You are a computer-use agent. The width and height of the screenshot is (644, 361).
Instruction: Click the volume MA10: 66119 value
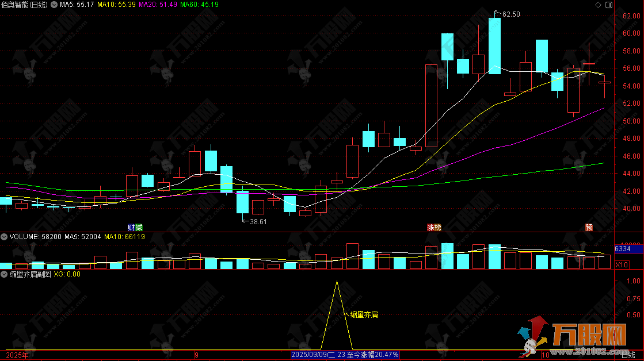tap(124, 237)
